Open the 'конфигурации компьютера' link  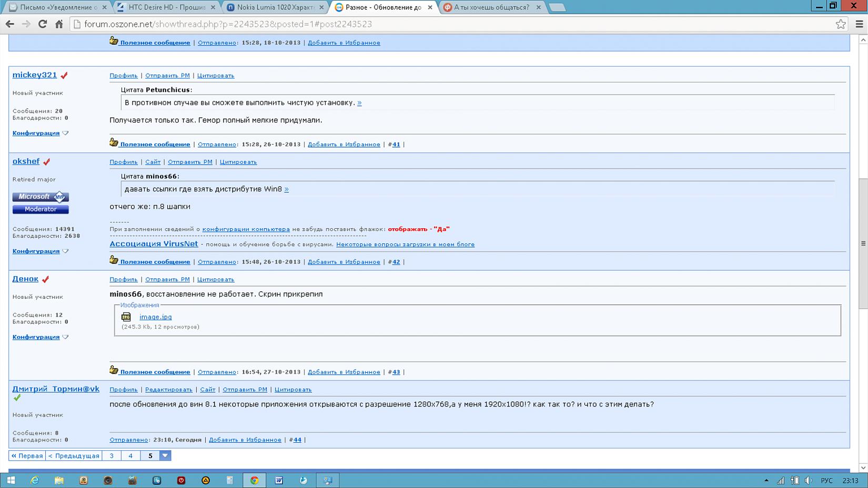pos(246,229)
